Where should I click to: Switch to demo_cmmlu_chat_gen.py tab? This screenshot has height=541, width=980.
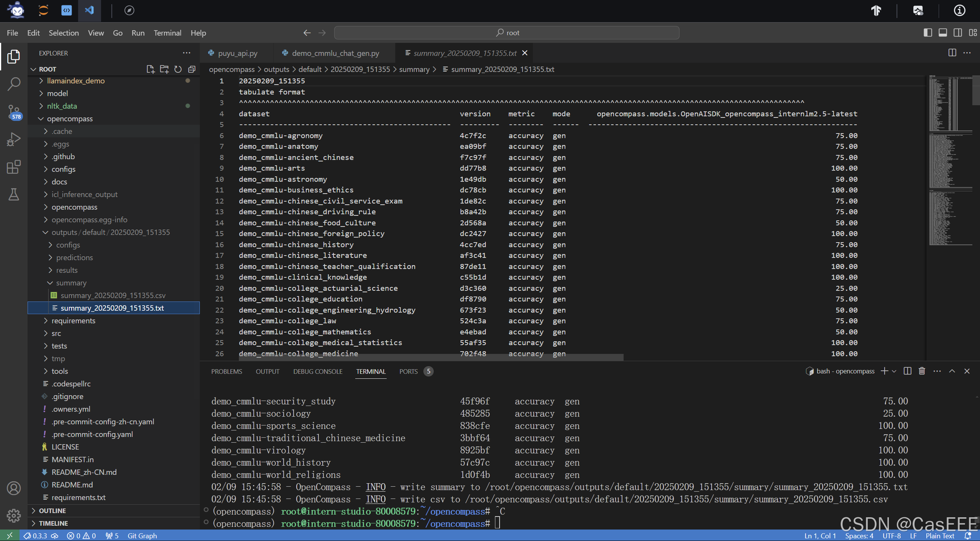335,53
